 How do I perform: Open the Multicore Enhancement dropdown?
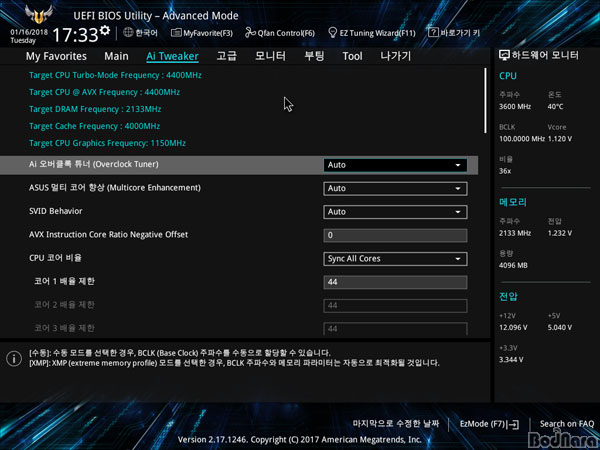pyautogui.click(x=395, y=188)
